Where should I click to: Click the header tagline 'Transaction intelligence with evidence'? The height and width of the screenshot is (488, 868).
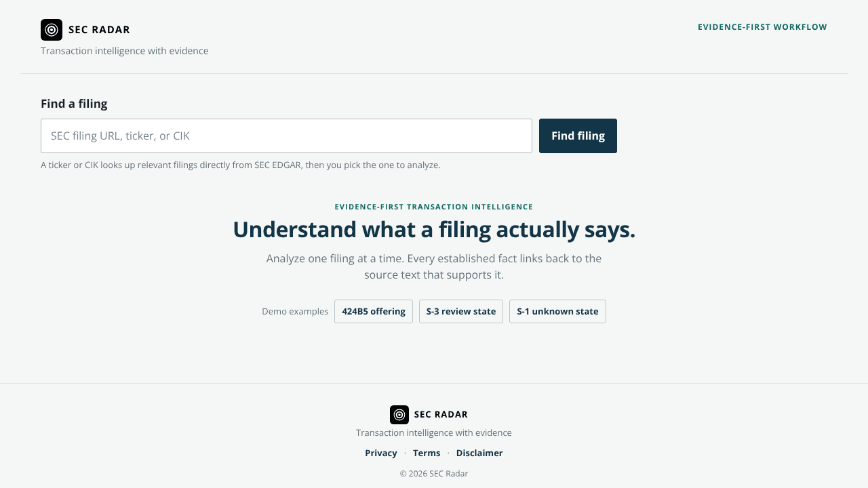coord(125,51)
